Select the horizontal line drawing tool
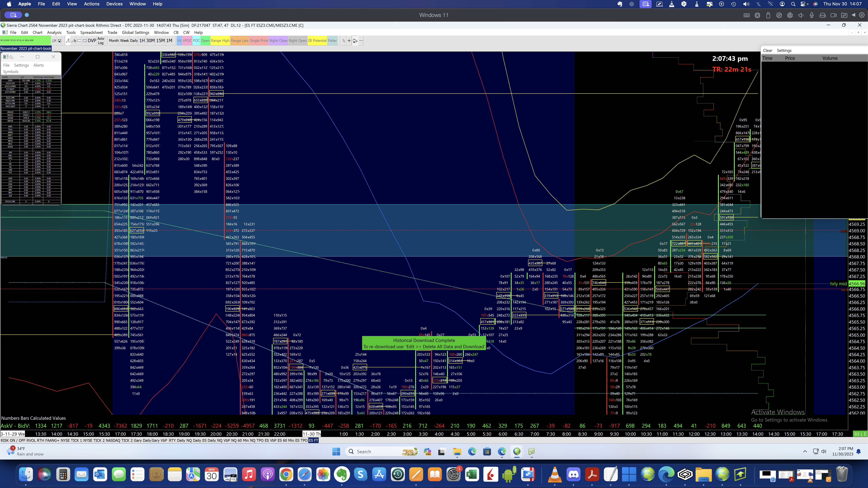 point(361,41)
